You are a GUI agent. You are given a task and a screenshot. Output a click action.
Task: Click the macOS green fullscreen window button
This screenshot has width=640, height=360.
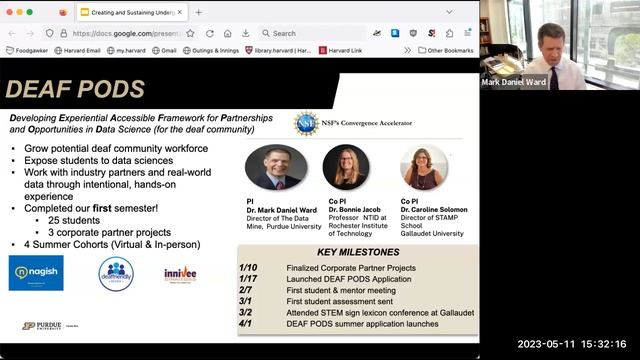[x=29, y=12]
